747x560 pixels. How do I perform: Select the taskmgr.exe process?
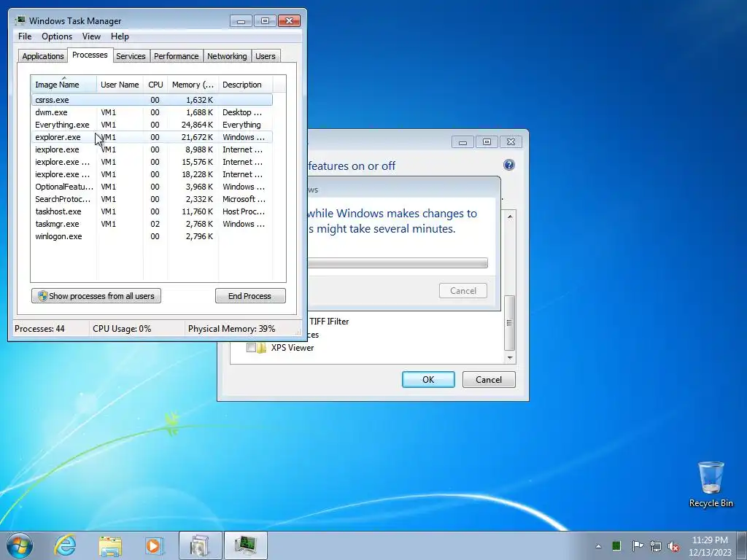click(152, 224)
